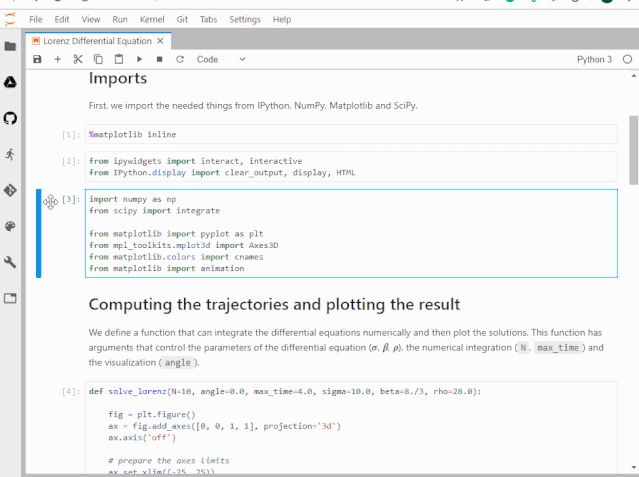This screenshot has height=477, width=639.
Task: Paste cells from the clipboard
Action: tap(119, 60)
